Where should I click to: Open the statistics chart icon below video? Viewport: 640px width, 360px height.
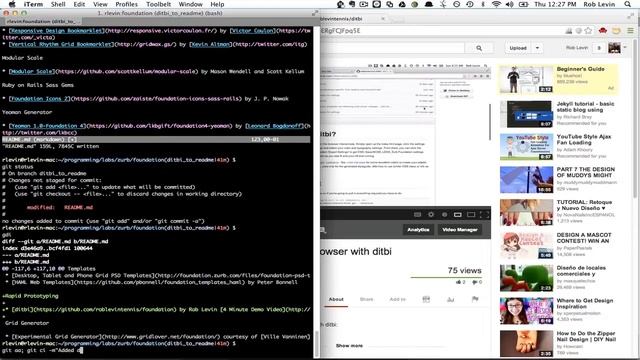click(451, 299)
